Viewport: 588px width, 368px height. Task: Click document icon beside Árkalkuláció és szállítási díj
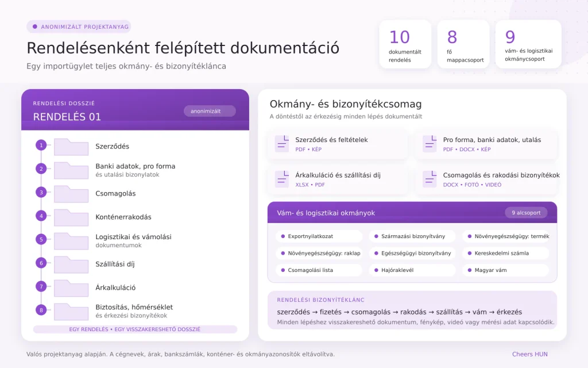tap(282, 179)
